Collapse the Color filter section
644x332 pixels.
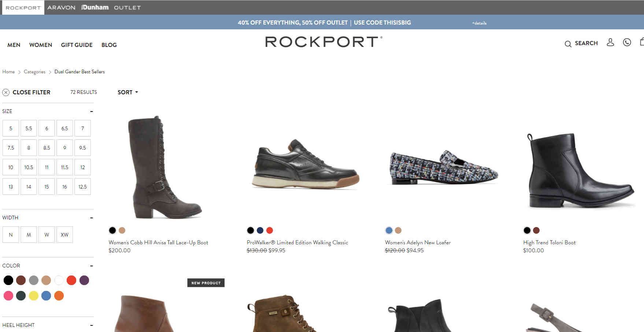point(92,266)
